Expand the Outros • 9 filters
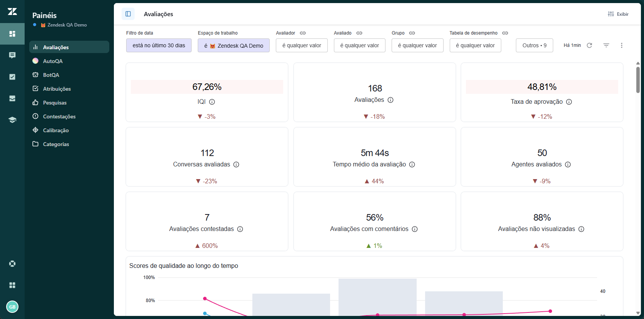This screenshot has height=319, width=644. point(534,45)
